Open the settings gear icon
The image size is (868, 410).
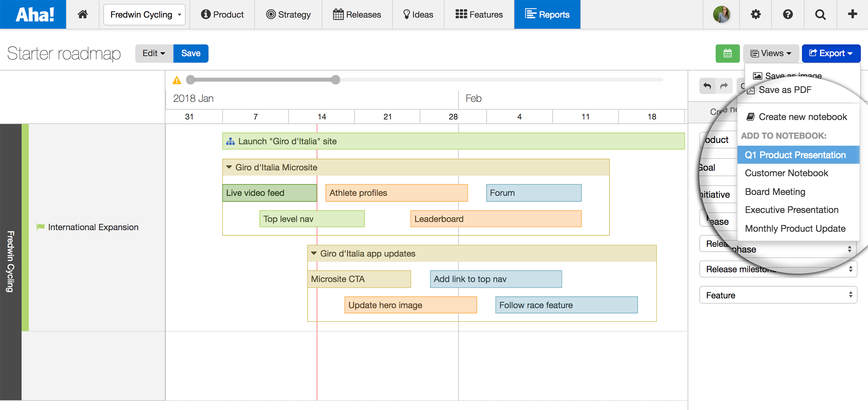pyautogui.click(x=756, y=14)
